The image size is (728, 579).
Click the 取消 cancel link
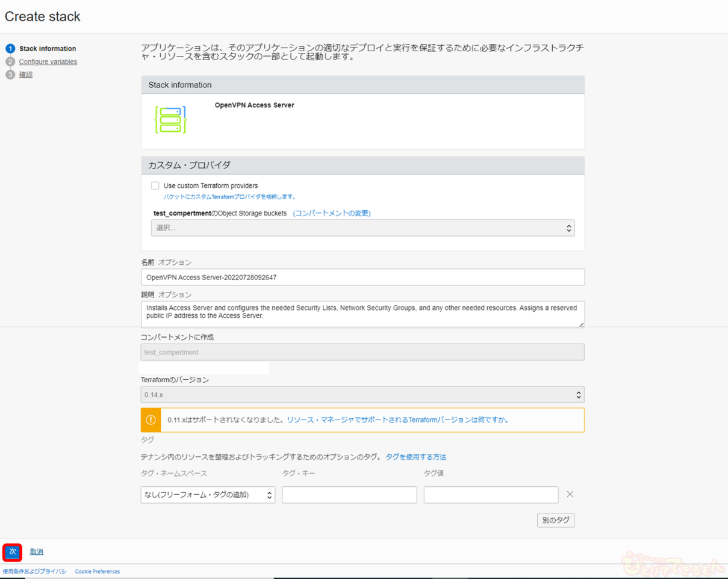[x=37, y=552]
